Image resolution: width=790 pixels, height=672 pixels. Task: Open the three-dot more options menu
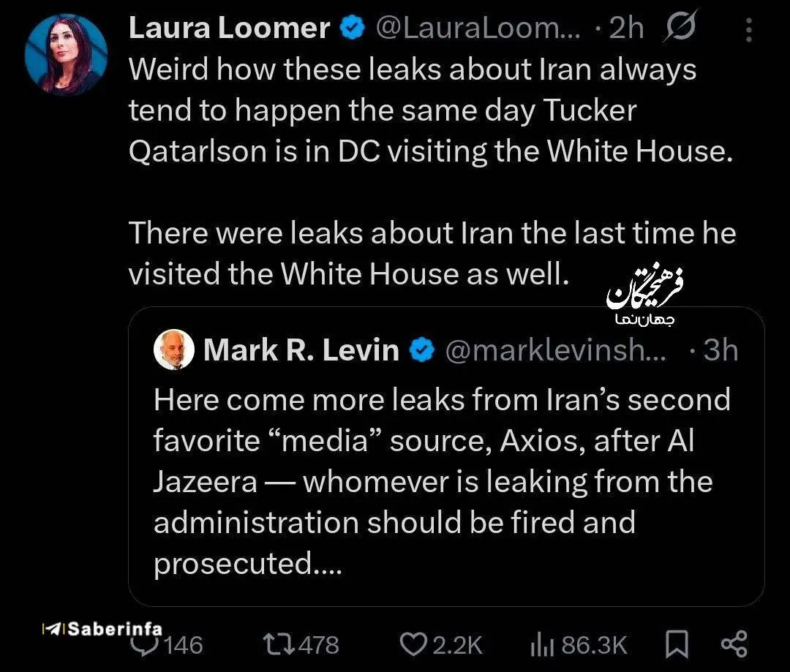coord(748,30)
